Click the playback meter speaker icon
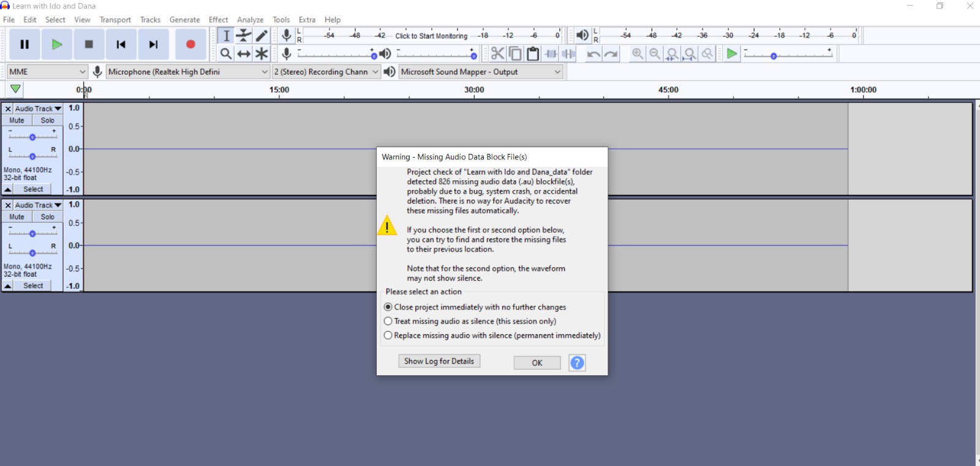This screenshot has width=980, height=466. click(582, 36)
